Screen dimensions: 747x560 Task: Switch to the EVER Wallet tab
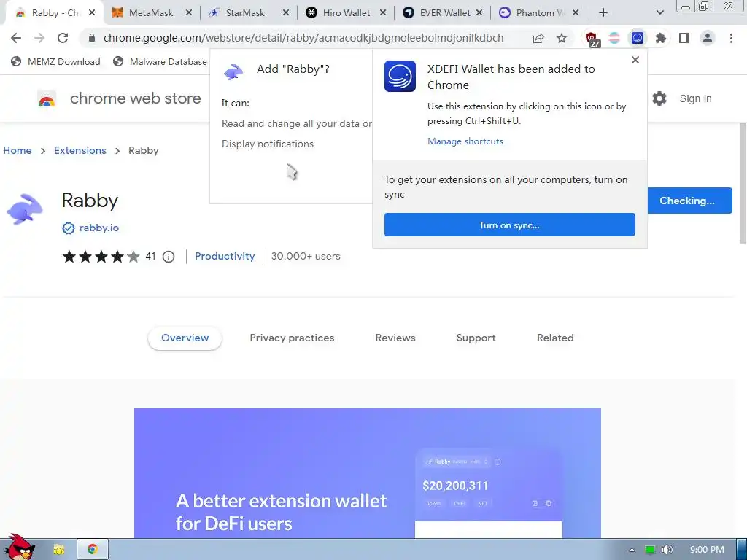[x=443, y=13]
